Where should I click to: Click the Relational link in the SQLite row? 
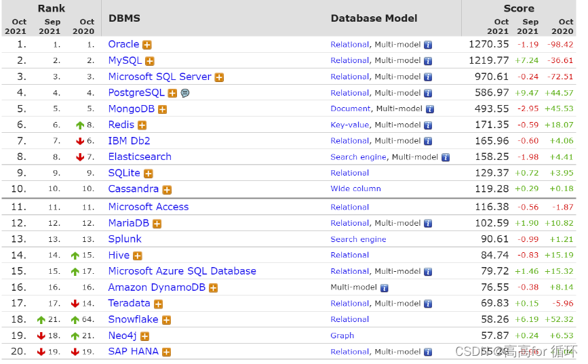(x=349, y=173)
